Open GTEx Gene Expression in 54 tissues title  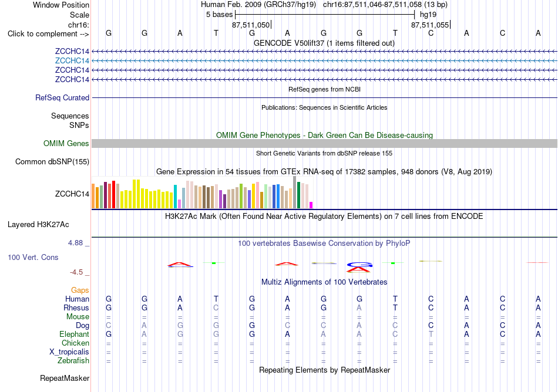click(x=324, y=172)
